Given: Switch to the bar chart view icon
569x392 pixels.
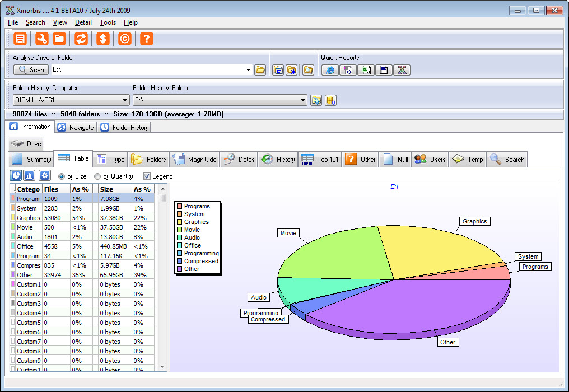Looking at the screenshot, I should pyautogui.click(x=29, y=175).
